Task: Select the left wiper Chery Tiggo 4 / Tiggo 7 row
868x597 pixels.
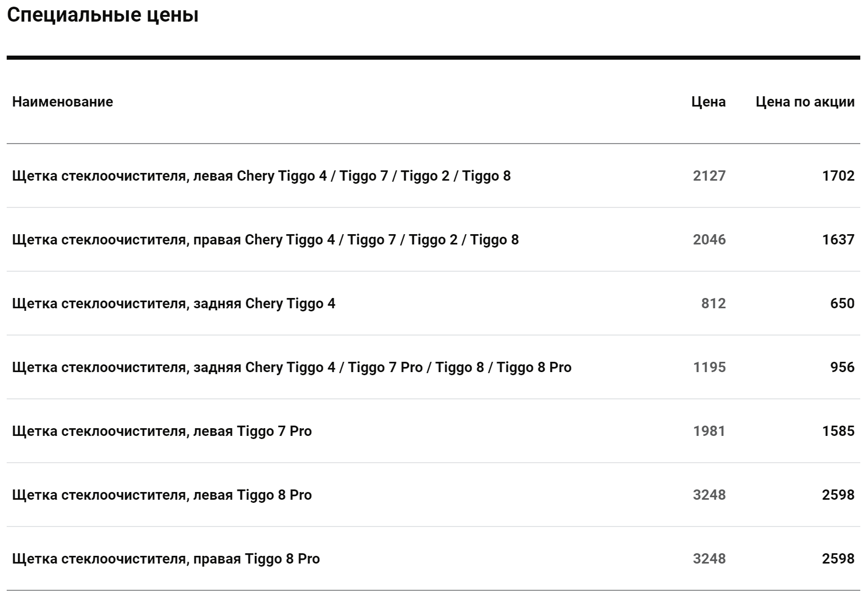Action: tap(433, 176)
